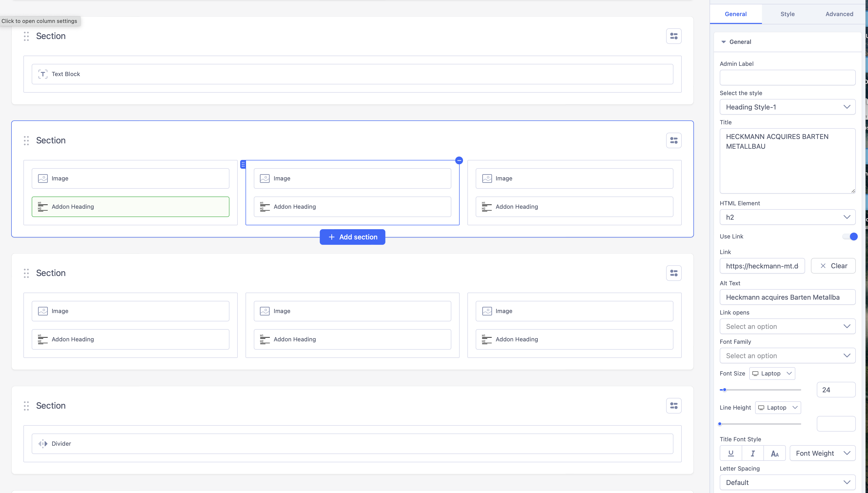Open the Heading Style-1 dropdown

(787, 107)
